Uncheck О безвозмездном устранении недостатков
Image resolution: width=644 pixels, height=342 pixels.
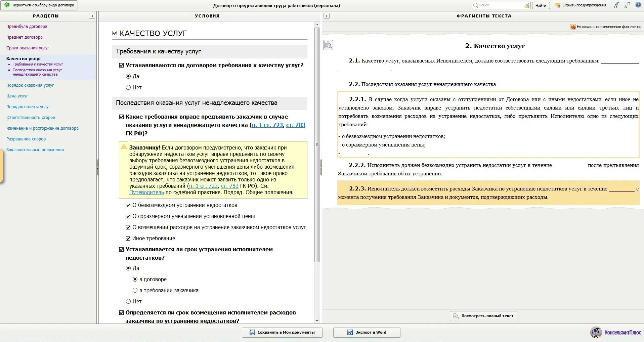point(128,205)
